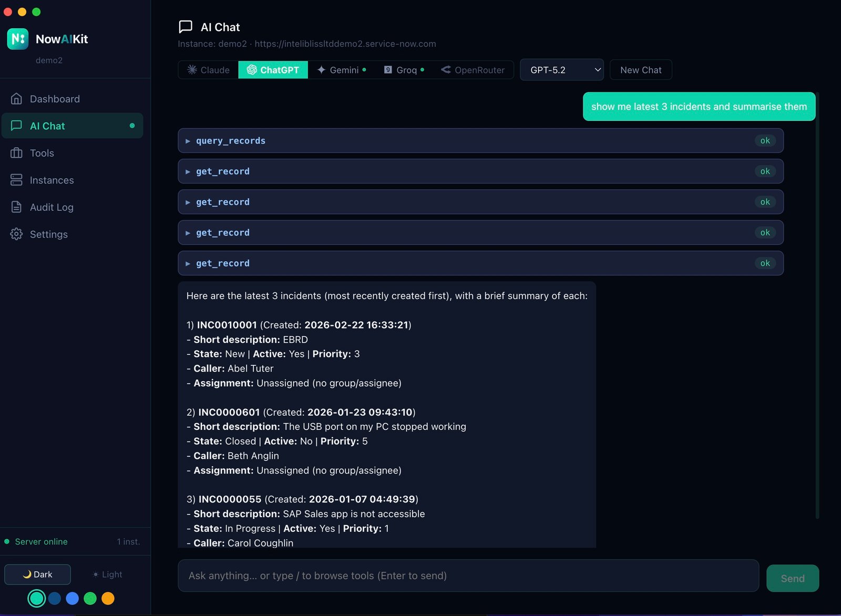Expand the second get_record tool call
Viewport: 841px width, 616px height.
click(480, 202)
